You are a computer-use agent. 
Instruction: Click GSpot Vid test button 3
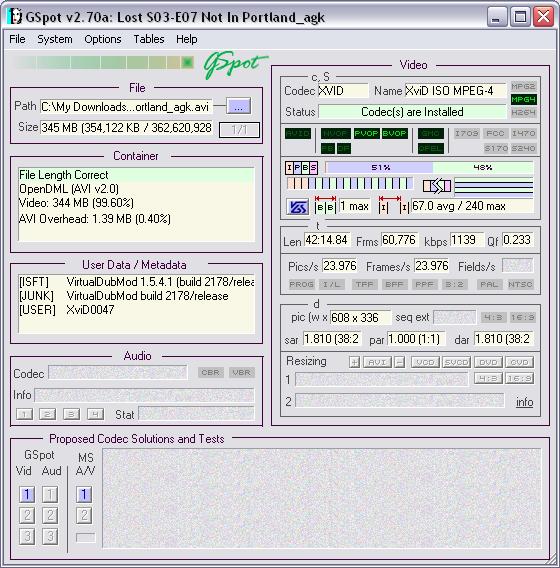click(27, 536)
